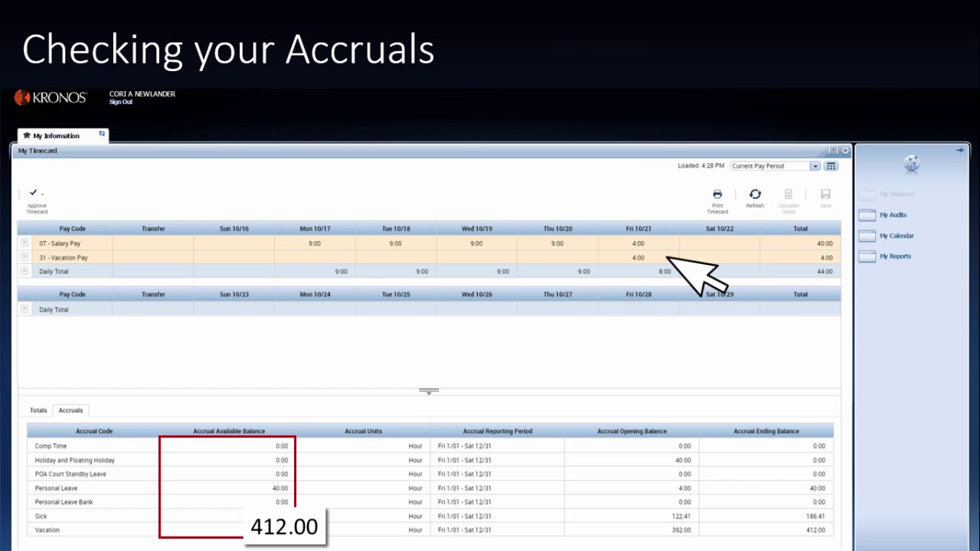Screen dimensions: 980x551
Task: Select the Mon 10/17 Salary Pay 9:00 cell
Action: coord(315,243)
